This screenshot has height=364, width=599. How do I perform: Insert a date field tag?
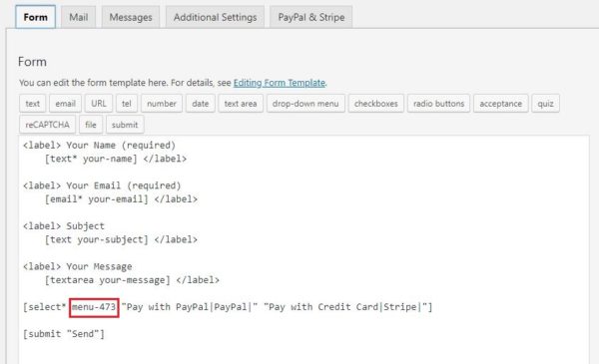(x=201, y=104)
